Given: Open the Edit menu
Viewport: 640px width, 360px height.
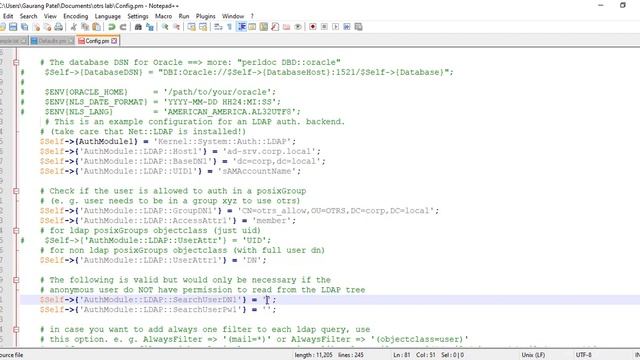Looking at the screenshot, I should [8, 16].
